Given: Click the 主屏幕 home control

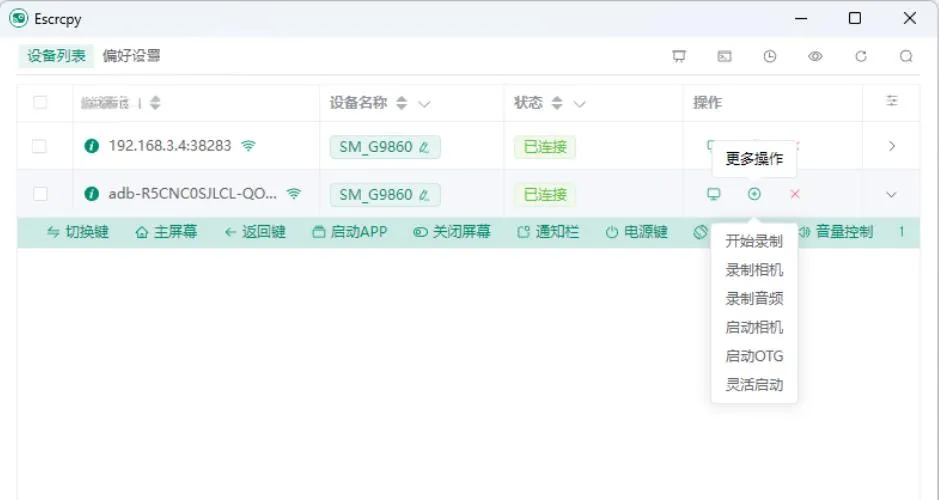Looking at the screenshot, I should tap(166, 232).
